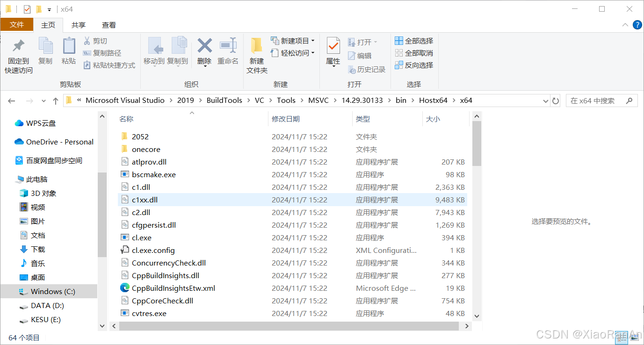The height and width of the screenshot is (345, 644).
Task: Click Invert Selection (反向选择)
Action: 414,65
